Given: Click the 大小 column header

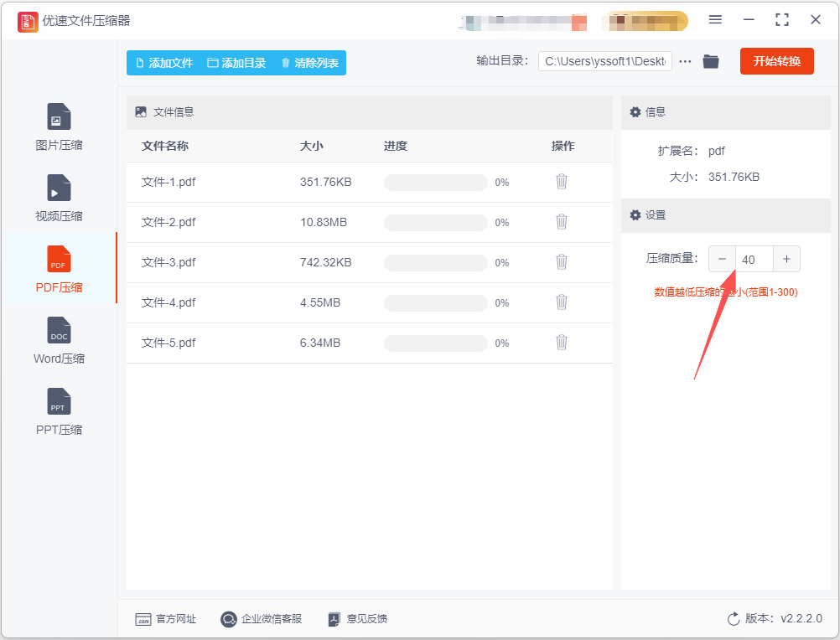Looking at the screenshot, I should 311,146.
